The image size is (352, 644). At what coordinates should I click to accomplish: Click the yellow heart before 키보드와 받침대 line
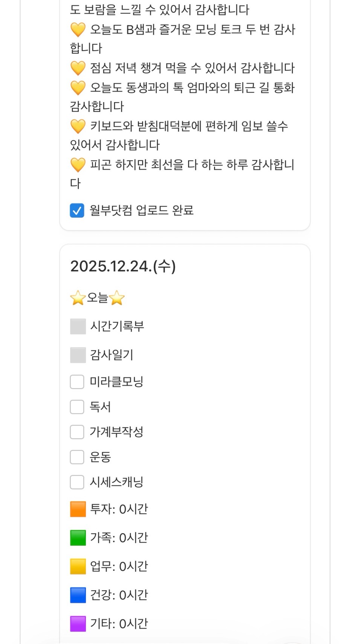(x=78, y=126)
